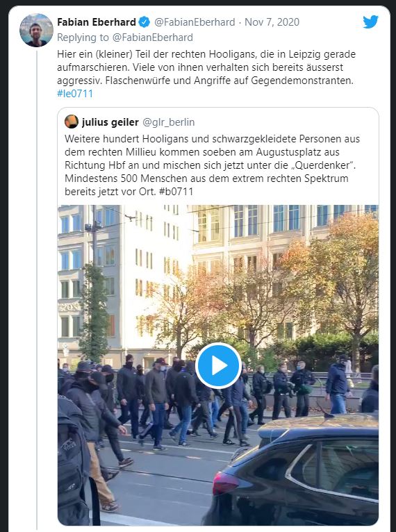Play the embedded video
Screen dimensions: 396x532
[218, 365]
